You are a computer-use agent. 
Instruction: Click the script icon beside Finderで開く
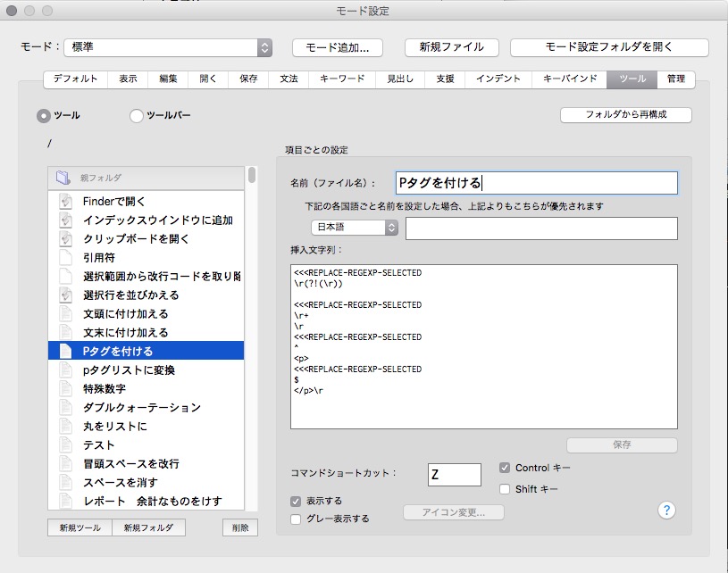pyautogui.click(x=64, y=202)
